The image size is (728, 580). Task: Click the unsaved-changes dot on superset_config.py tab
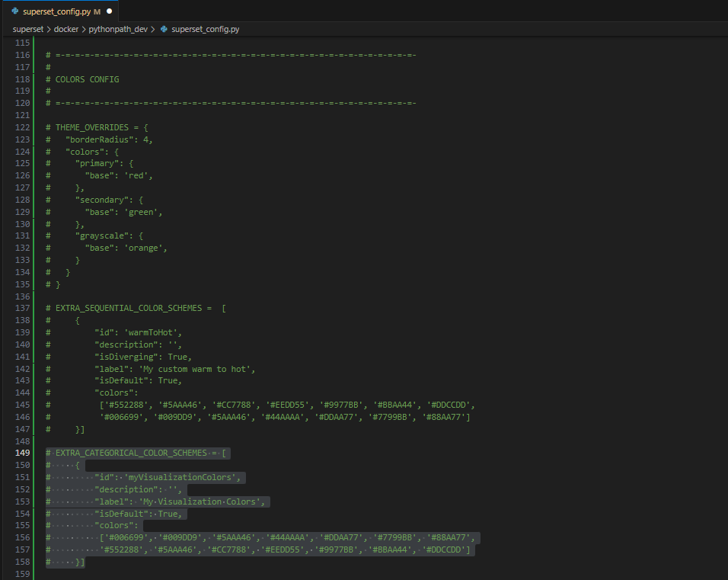110,11
